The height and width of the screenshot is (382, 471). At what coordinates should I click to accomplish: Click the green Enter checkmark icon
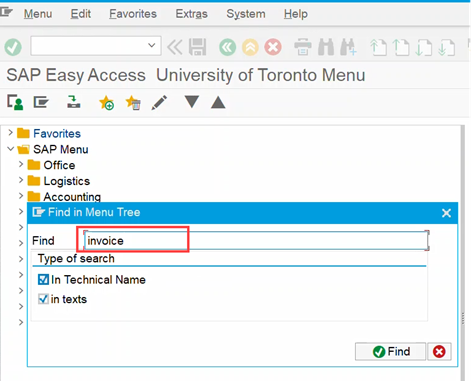[x=13, y=47]
